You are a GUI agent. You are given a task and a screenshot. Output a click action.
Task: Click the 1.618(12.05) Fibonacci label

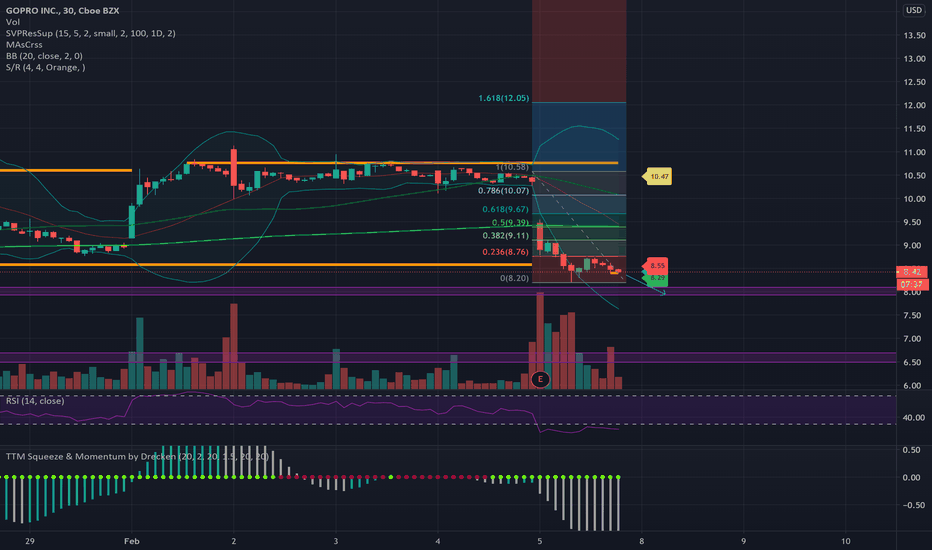click(x=503, y=98)
